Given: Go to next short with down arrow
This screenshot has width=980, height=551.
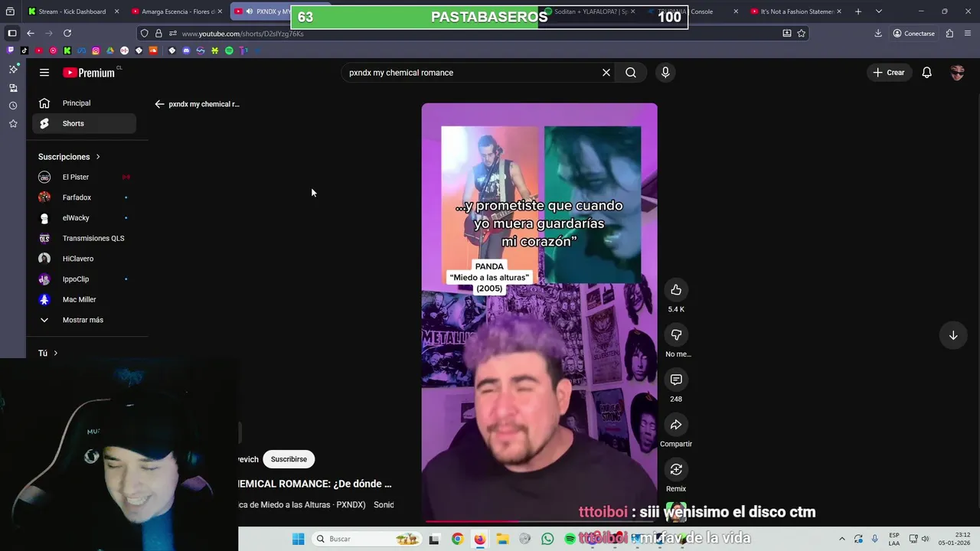Looking at the screenshot, I should pos(953,335).
